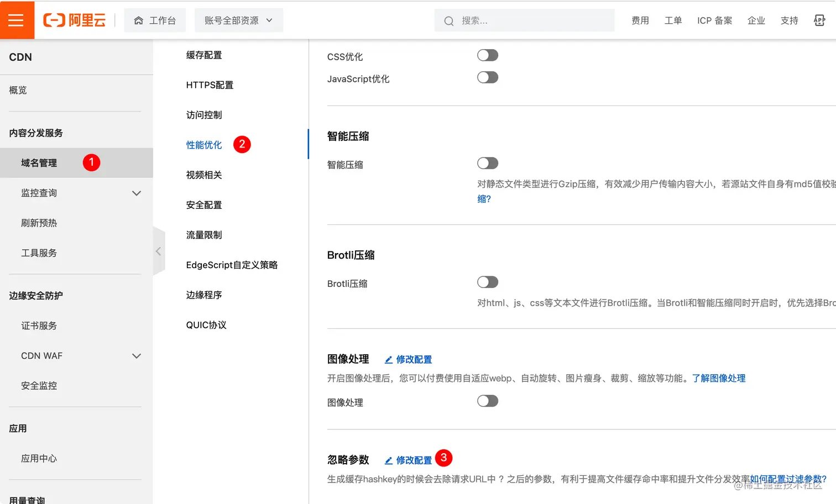This screenshot has width=836, height=504.
Task: Open the 安全配置 tab
Action: click(204, 205)
